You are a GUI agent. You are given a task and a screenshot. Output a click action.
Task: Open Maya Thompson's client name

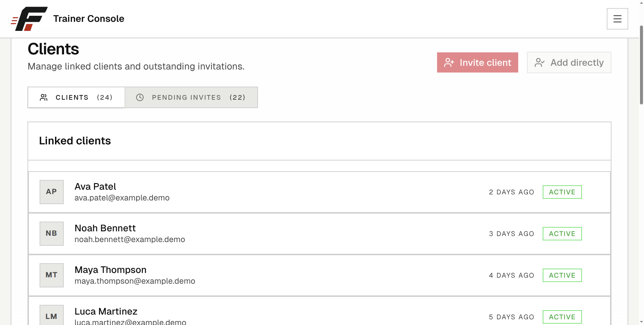pos(110,270)
